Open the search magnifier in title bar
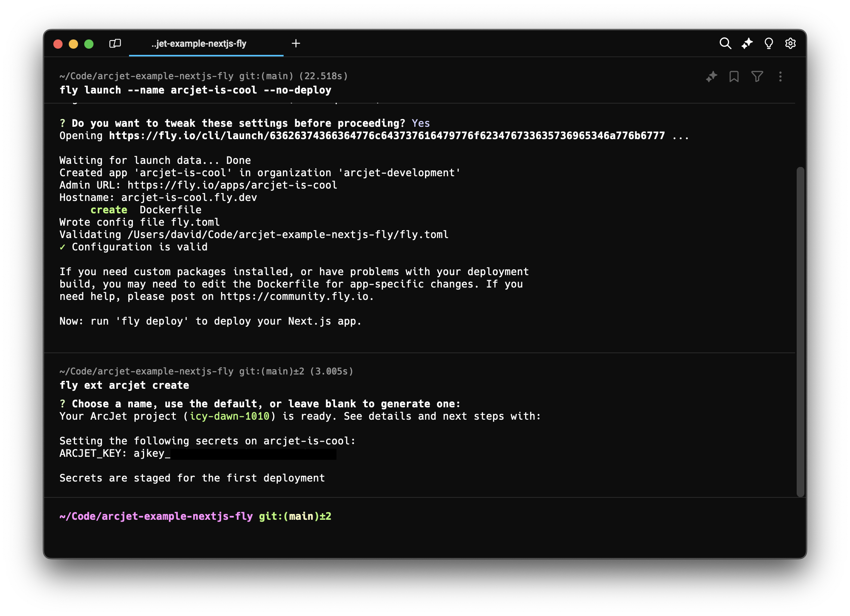The image size is (850, 616). pos(725,43)
